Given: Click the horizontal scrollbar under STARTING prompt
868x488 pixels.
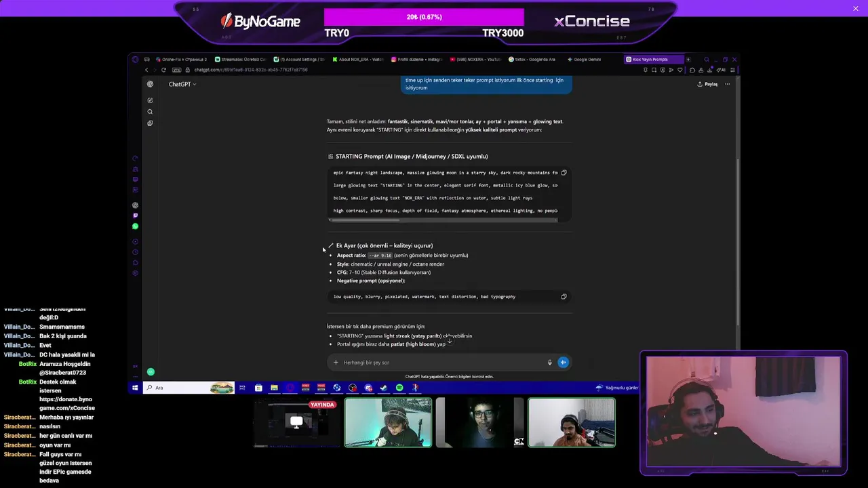Looking at the screenshot, I should tap(364, 220).
